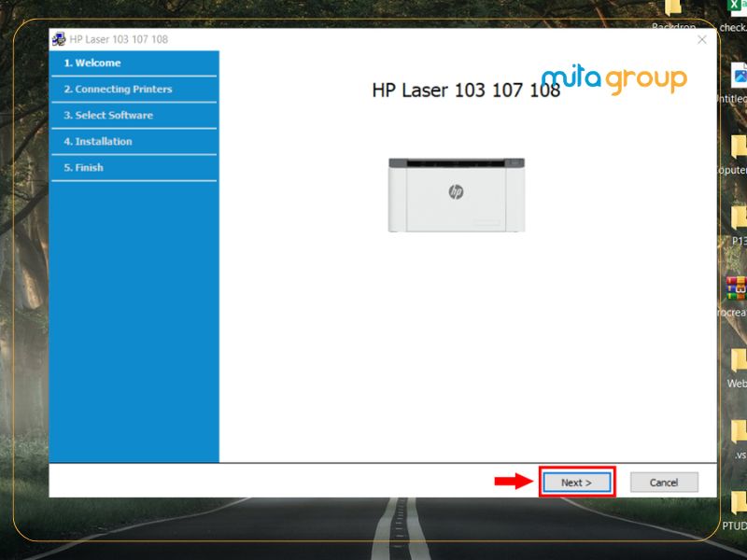Close the HP Laser installer window

point(702,39)
